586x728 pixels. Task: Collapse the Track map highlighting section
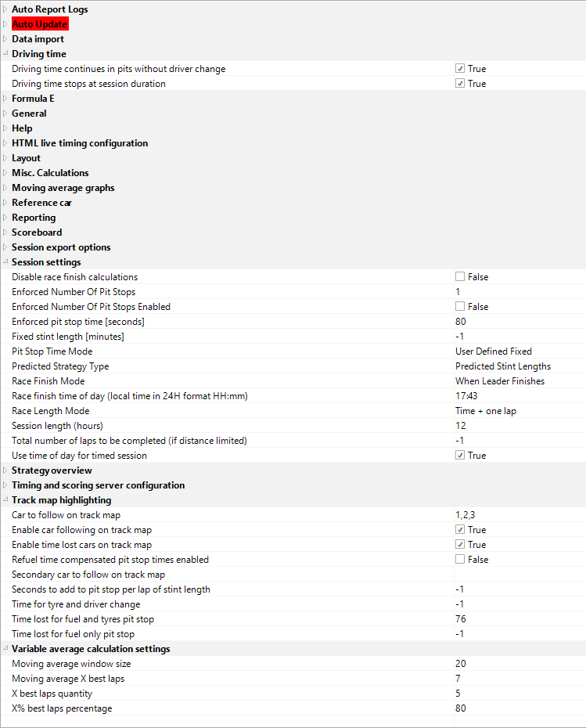tap(5, 500)
